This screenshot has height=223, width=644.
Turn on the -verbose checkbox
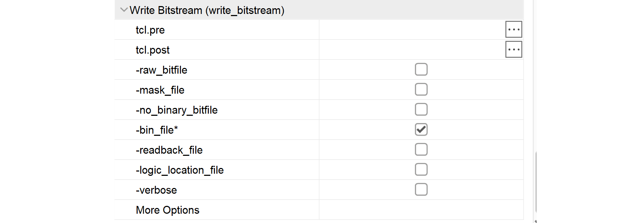click(421, 190)
